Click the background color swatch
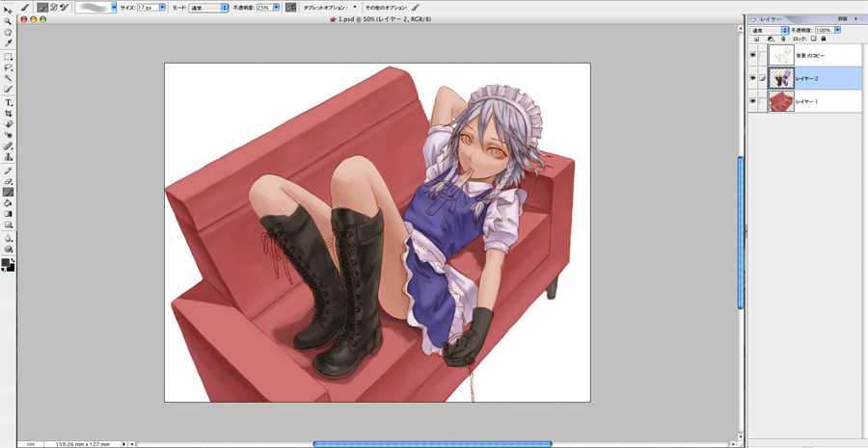The height and width of the screenshot is (448, 868). pos(11,268)
